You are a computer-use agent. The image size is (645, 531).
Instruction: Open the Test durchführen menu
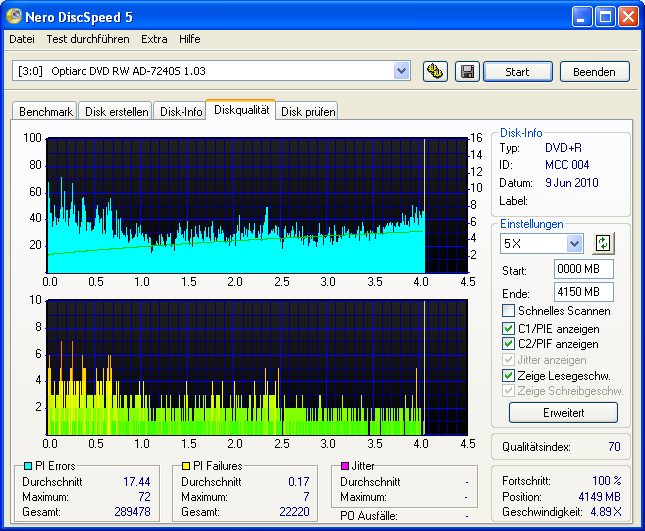pos(88,39)
